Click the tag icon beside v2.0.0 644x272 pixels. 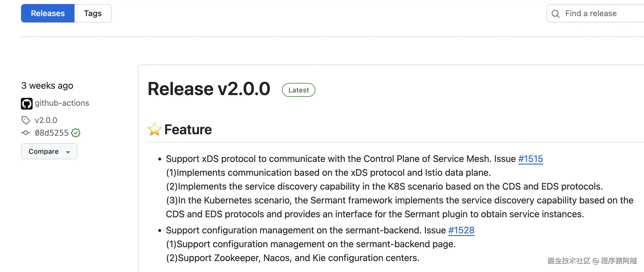pos(26,120)
